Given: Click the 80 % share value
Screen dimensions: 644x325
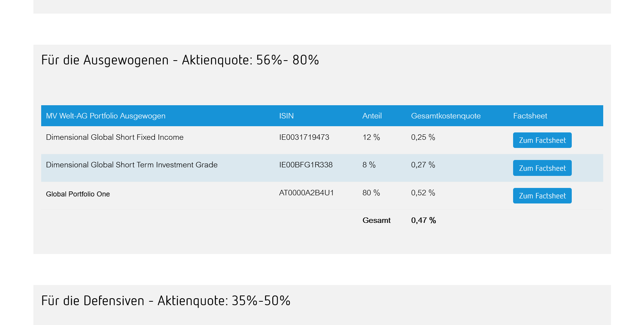Looking at the screenshot, I should click(x=371, y=193).
